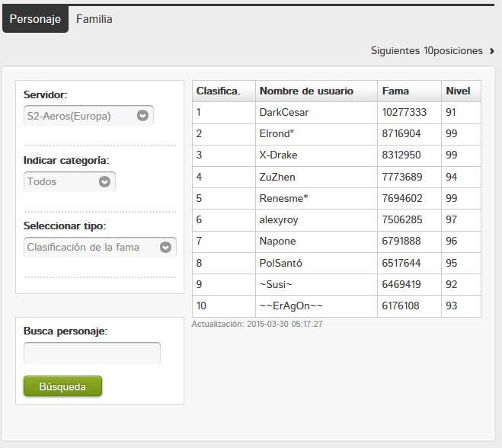Viewport: 502px width, 448px height.
Task: Click the ZuZhen username entry
Action: point(278,177)
